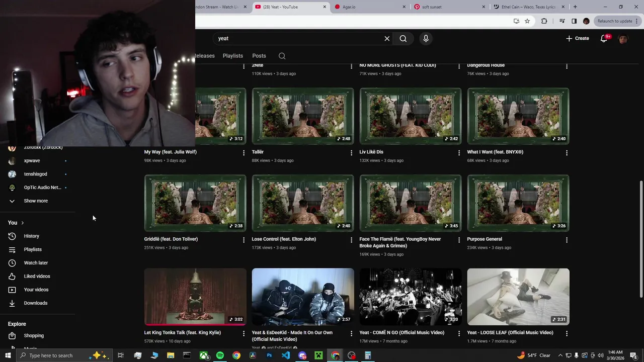Switch to the Ethel Cain lyrics tab
The image size is (644, 362).
[529, 7]
